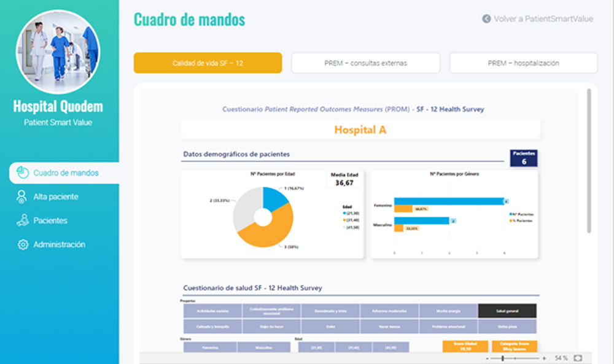
Task: Filter by middle Edad range button
Action: [x=354, y=347]
